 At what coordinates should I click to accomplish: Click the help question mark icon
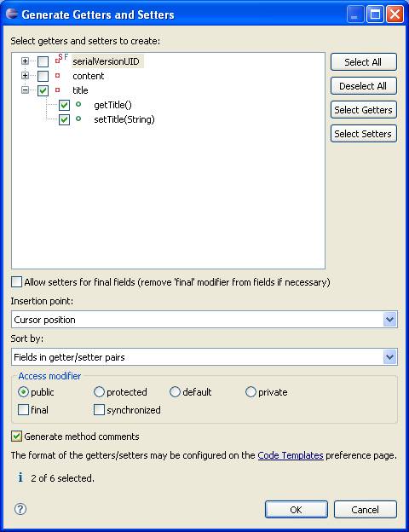coord(20,509)
